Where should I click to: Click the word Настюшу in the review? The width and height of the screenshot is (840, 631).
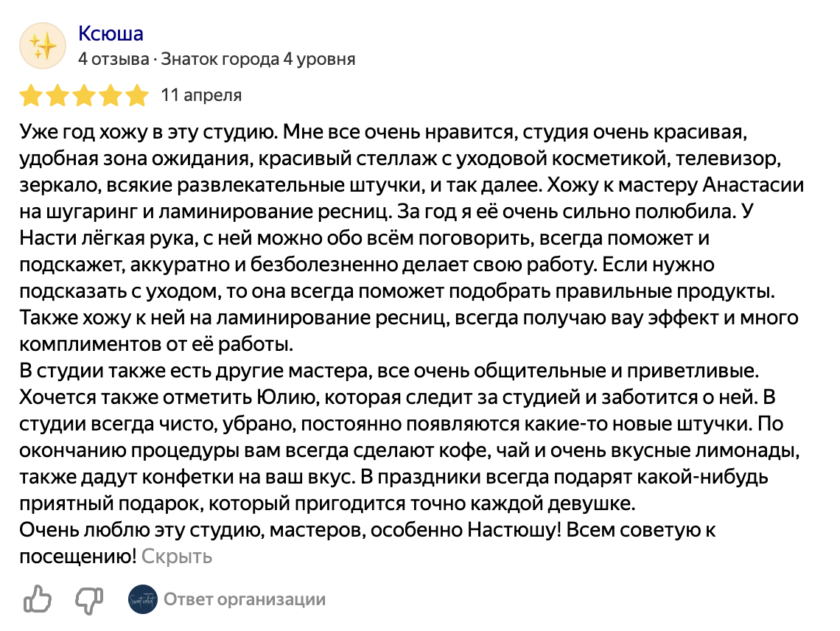514,530
